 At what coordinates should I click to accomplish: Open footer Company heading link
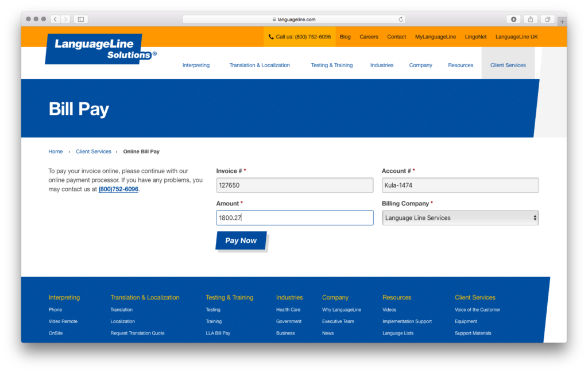tap(335, 297)
